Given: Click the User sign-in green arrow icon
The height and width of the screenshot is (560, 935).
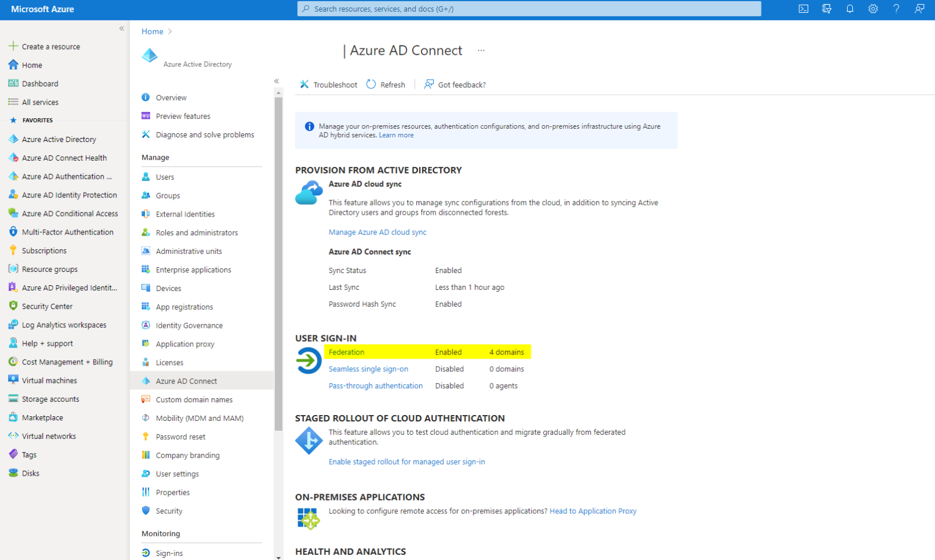Looking at the screenshot, I should (x=309, y=361).
